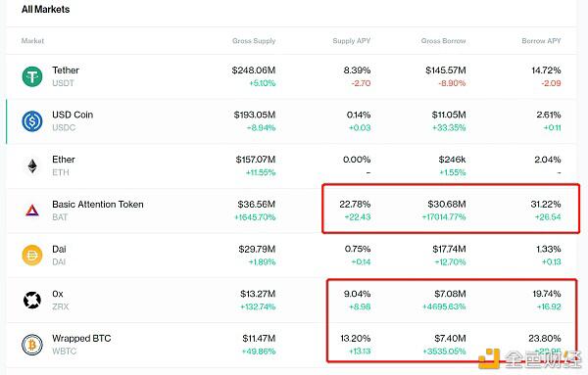Click 0x gross borrow $7.08M
The width and height of the screenshot is (588, 375).
click(x=450, y=294)
